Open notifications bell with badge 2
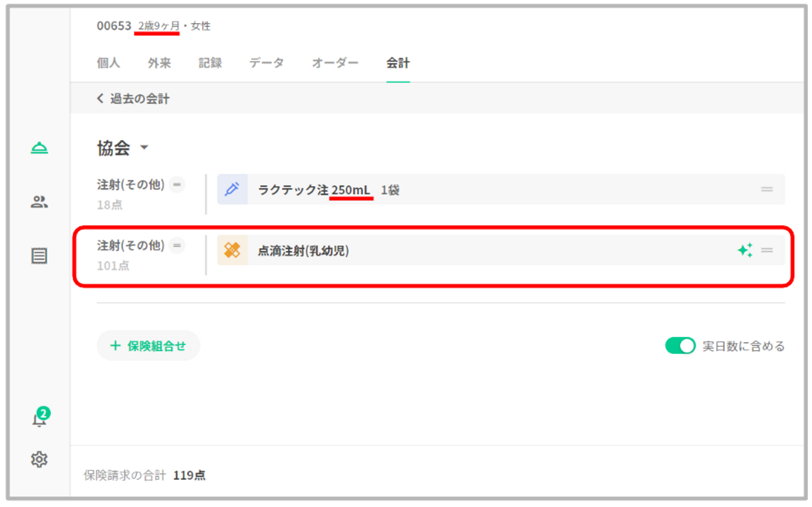This screenshot has height=507, width=812. 40,419
